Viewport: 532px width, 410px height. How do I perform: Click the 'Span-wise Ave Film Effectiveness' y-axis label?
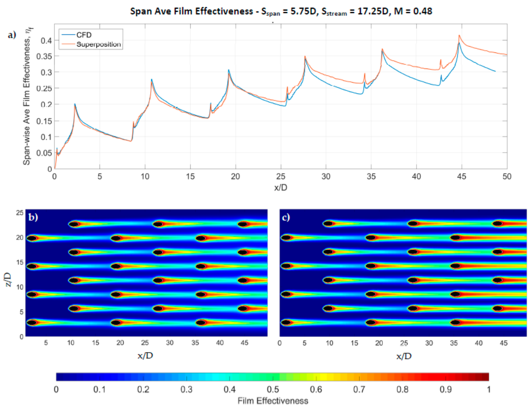click(28, 96)
